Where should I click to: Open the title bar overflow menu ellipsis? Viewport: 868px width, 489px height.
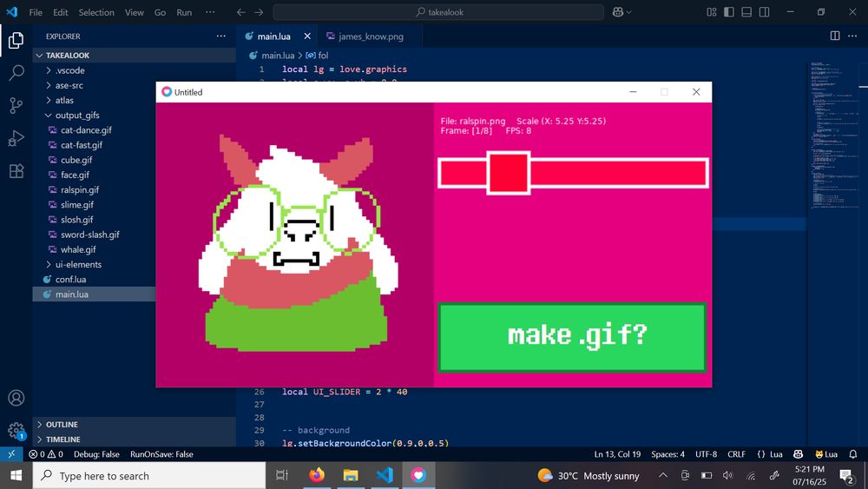click(x=210, y=12)
